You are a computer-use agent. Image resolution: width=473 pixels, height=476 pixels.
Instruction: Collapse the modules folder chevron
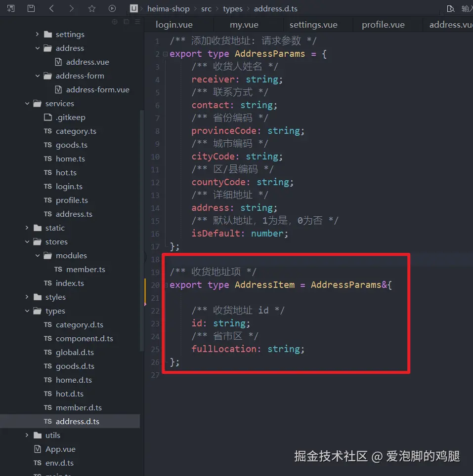38,256
